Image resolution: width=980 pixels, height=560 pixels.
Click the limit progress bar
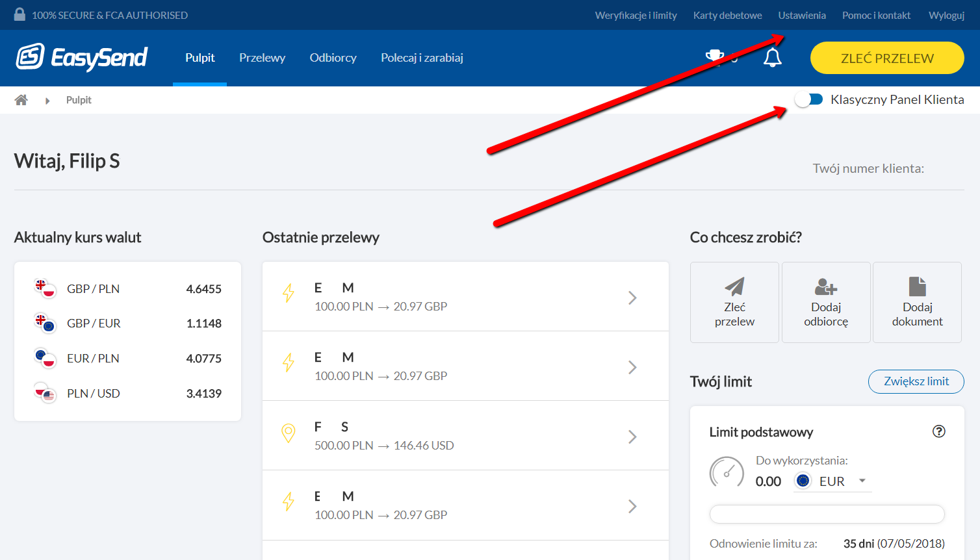pos(827,514)
